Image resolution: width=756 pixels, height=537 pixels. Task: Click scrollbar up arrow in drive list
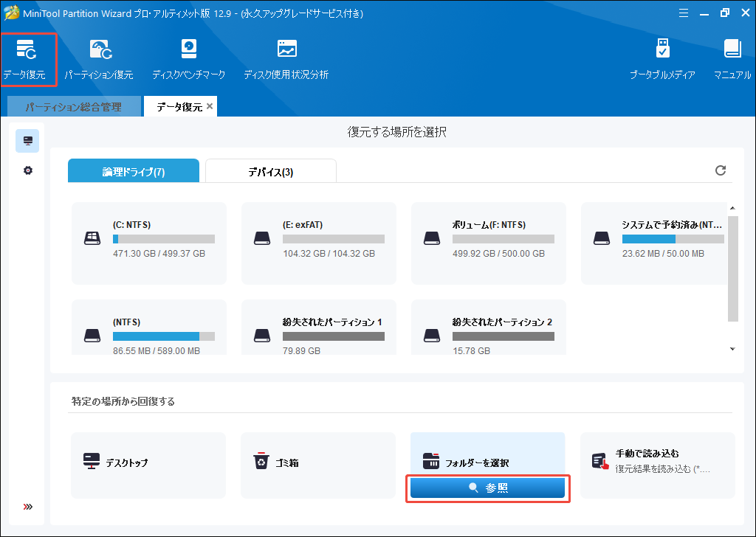pos(733,208)
